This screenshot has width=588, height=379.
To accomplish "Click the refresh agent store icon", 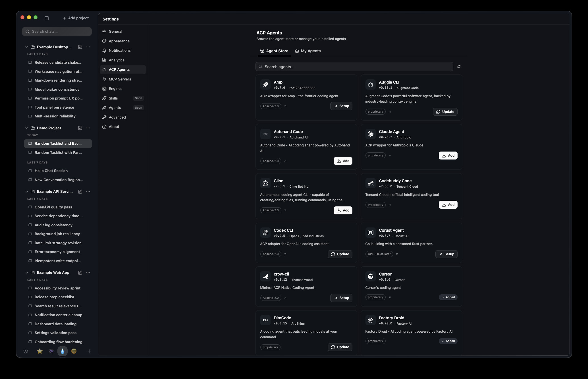I will pyautogui.click(x=459, y=67).
